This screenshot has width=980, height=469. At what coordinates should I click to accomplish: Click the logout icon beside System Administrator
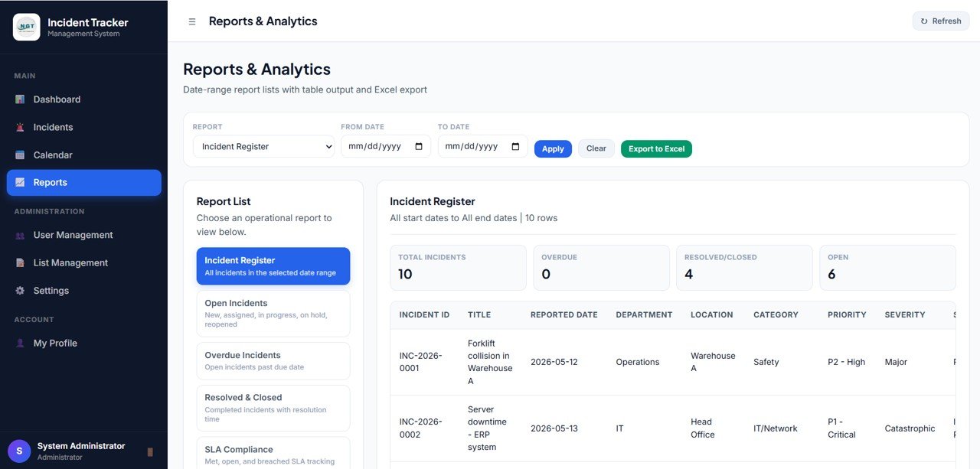point(150,451)
